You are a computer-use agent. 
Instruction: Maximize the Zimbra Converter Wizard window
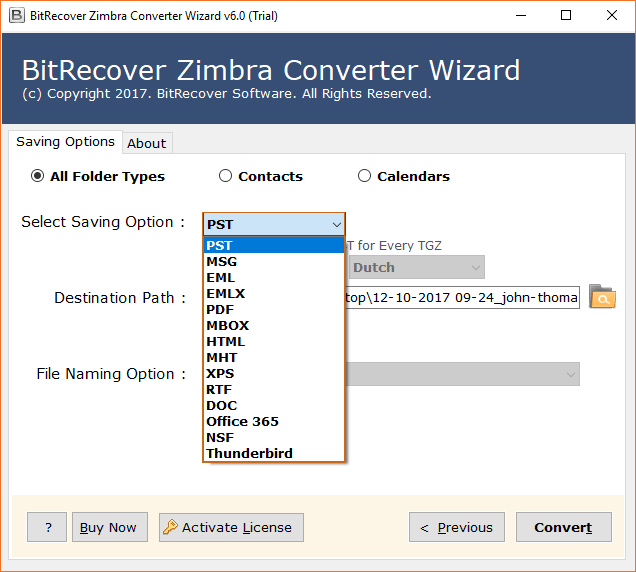coord(566,16)
